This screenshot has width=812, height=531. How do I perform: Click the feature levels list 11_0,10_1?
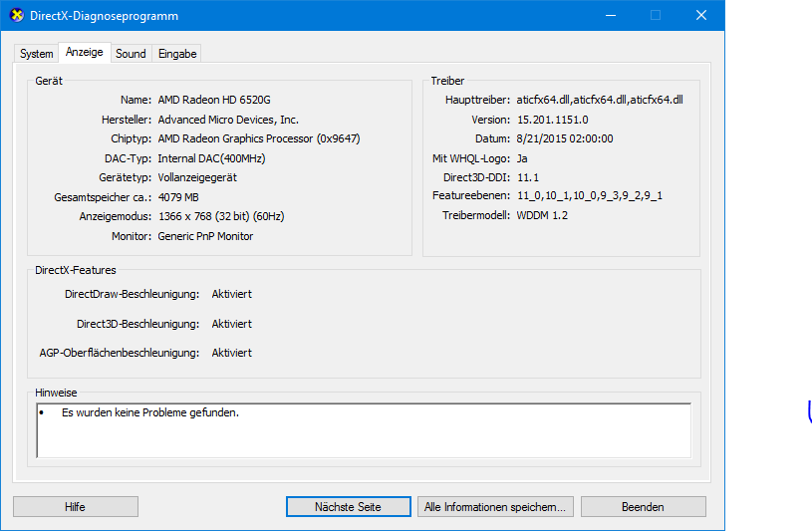589,196
